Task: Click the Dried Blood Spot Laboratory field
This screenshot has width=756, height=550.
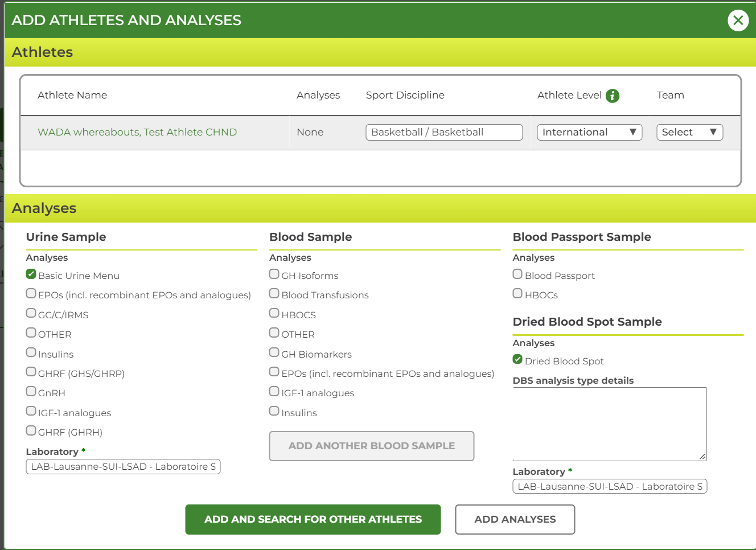Action: pos(610,487)
